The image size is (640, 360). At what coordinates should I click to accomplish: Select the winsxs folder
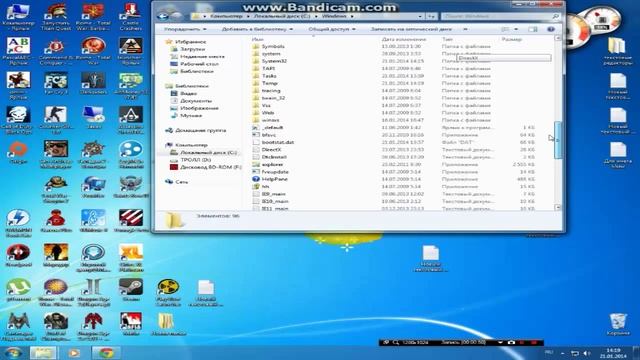tap(270, 120)
